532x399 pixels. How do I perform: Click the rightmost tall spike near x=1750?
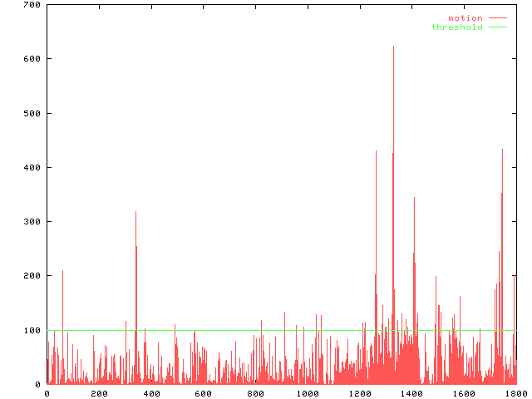click(x=502, y=150)
